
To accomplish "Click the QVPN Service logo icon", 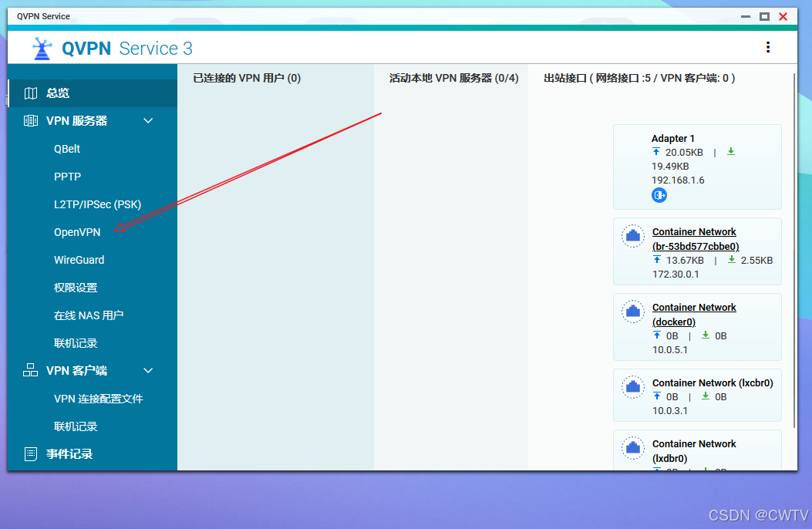I will pyautogui.click(x=42, y=49).
